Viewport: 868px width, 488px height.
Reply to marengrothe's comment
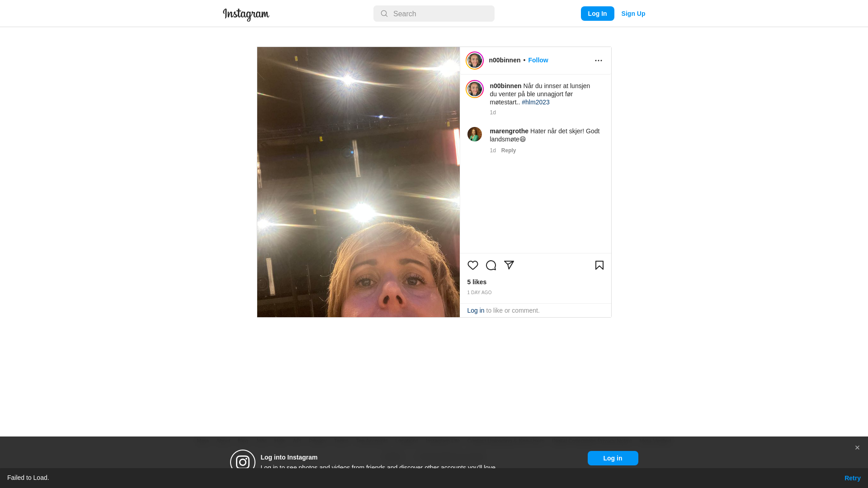click(x=509, y=150)
